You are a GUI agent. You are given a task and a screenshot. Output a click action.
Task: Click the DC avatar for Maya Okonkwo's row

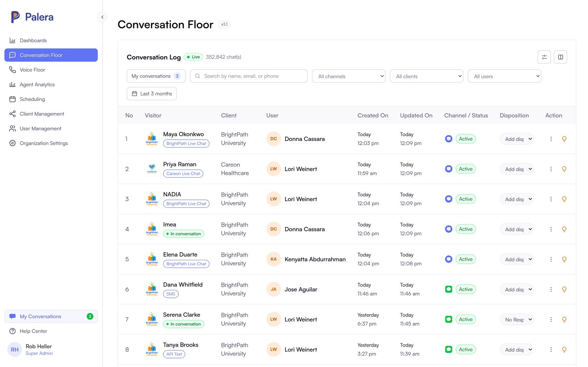tap(274, 139)
